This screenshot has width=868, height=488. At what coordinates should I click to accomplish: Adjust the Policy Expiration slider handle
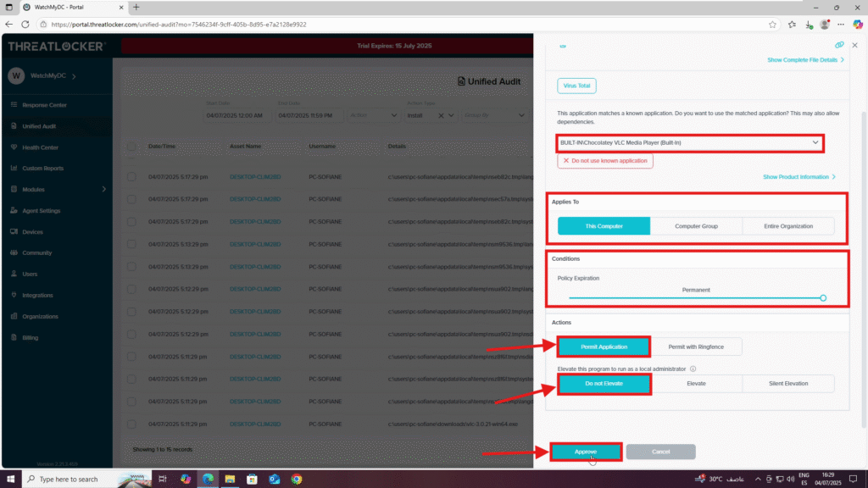[x=823, y=298]
